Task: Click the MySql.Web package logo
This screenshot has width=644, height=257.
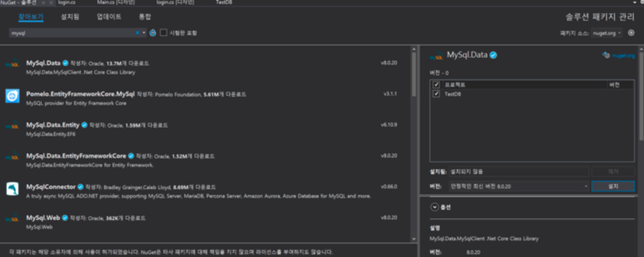Action: click(12, 219)
